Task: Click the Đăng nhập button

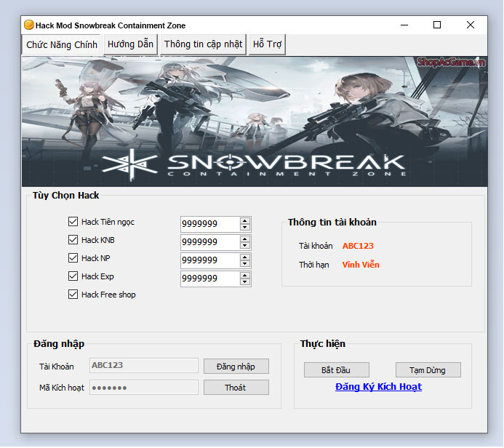Action: click(236, 367)
